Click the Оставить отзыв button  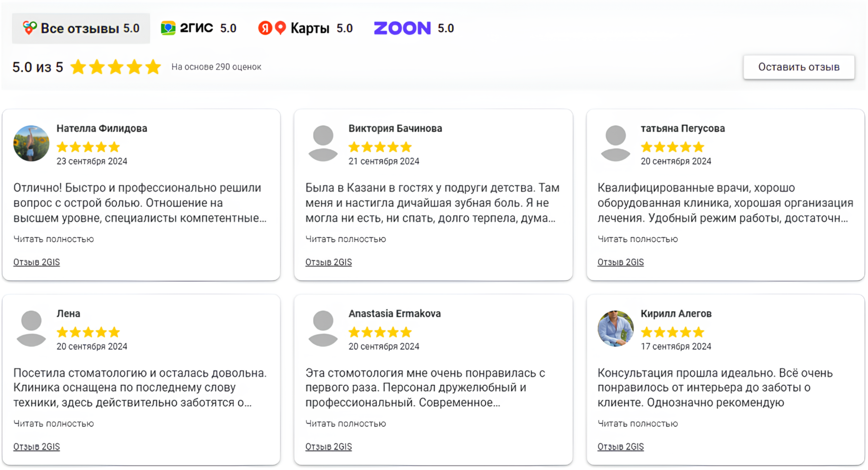799,67
